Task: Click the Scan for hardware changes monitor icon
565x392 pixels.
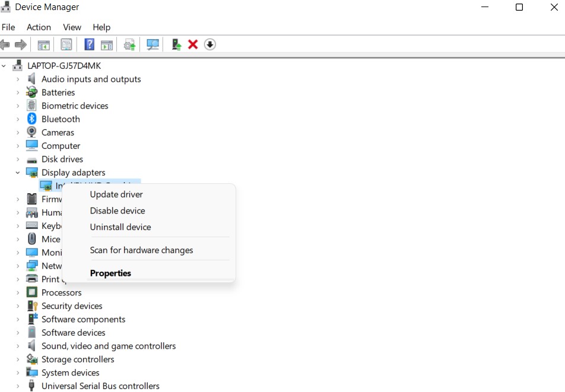Action: [x=153, y=44]
